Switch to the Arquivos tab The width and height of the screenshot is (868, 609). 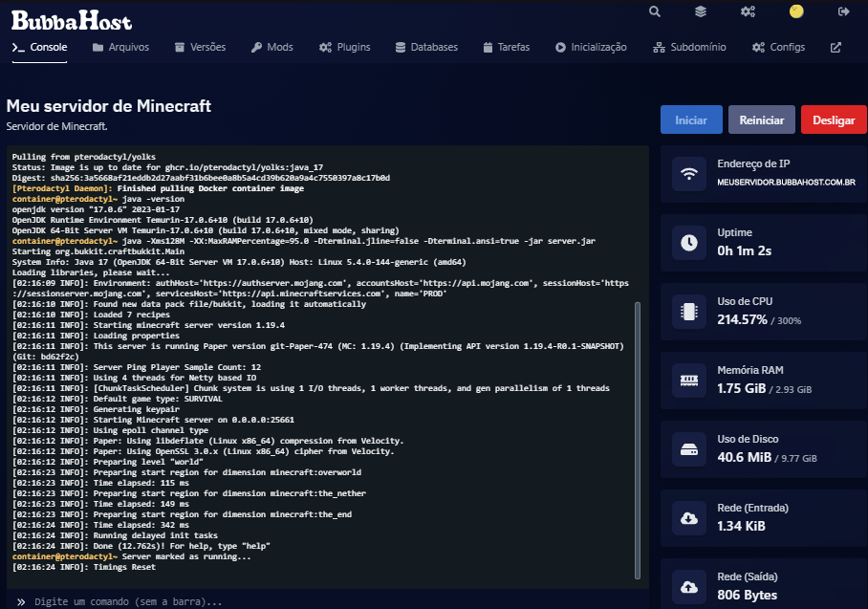pos(120,47)
